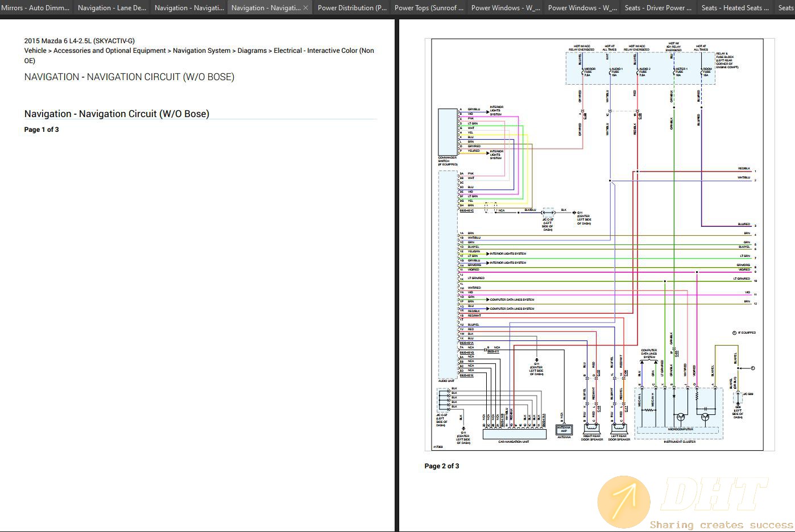Open Power Windows tab beside Seats - Driver Power

tap(582, 8)
